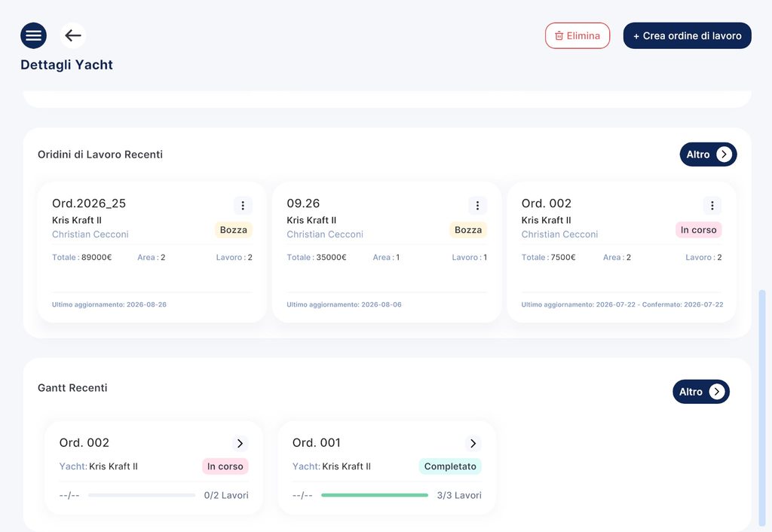Expand Ord. 001 Gantt with chevron
The image size is (772, 532).
(473, 443)
